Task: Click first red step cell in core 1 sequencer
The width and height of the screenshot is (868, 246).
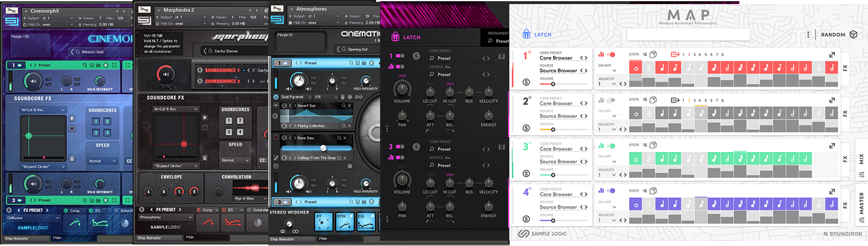Action: pos(636,68)
